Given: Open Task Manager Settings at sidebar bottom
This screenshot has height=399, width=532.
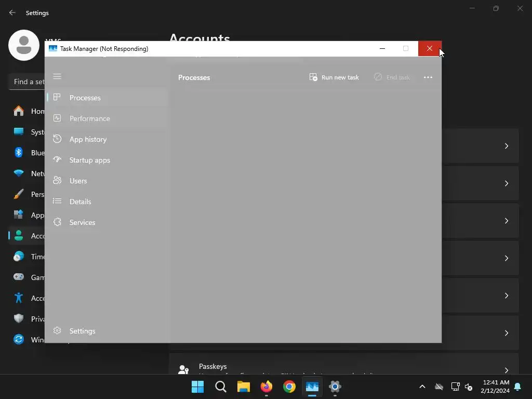Looking at the screenshot, I should [107, 331].
